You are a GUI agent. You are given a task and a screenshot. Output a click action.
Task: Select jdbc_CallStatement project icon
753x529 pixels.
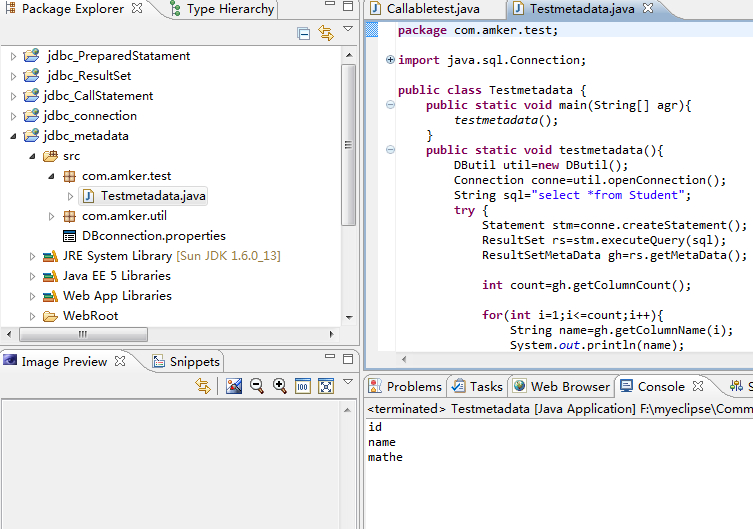[32, 96]
